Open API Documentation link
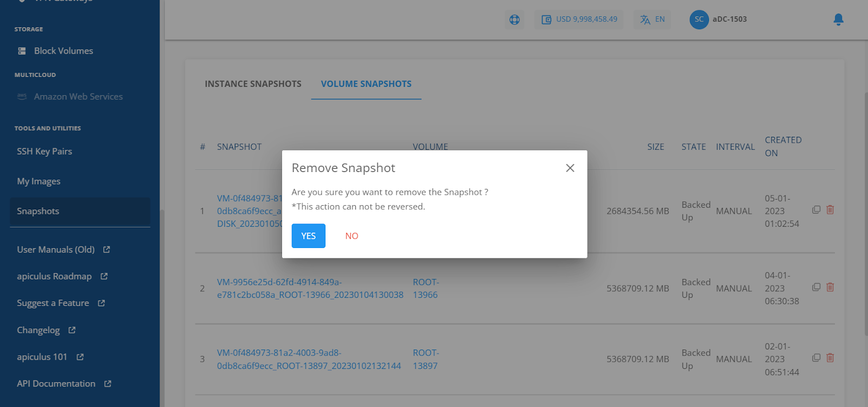The width and height of the screenshot is (868, 407). [x=56, y=384]
